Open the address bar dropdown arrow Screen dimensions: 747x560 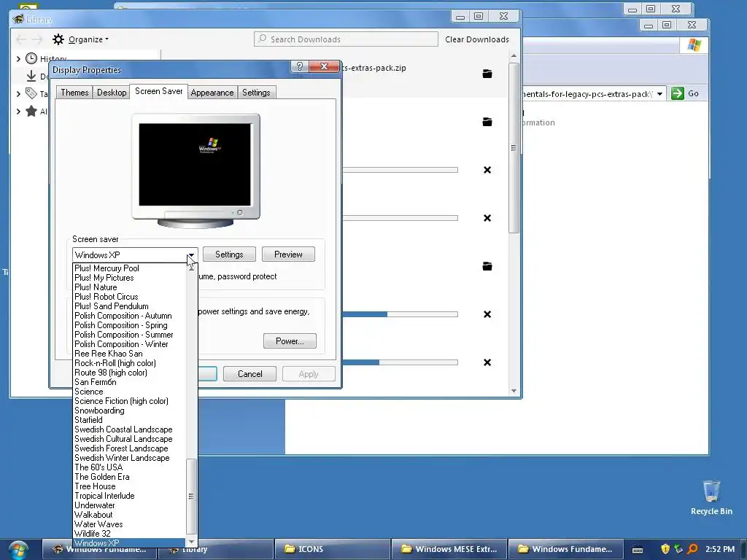659,94
